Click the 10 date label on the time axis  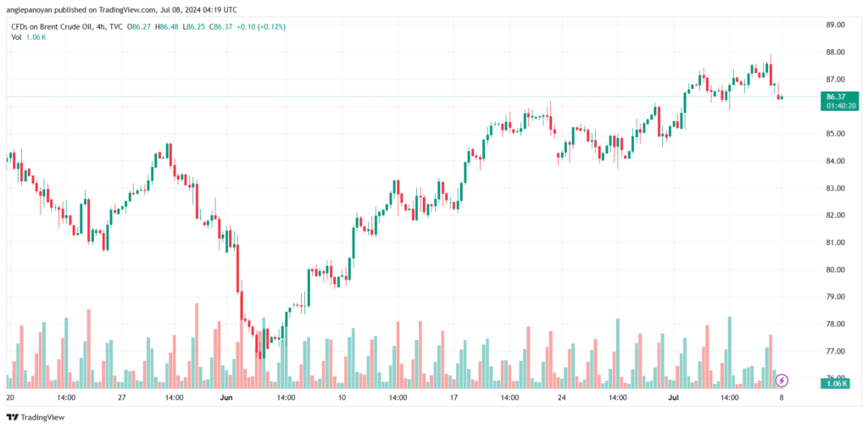click(x=342, y=397)
